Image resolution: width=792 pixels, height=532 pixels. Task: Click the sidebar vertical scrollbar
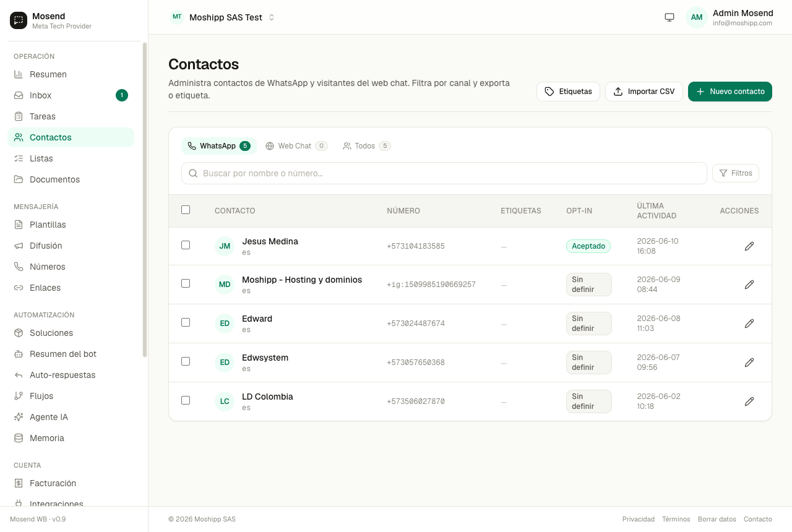pos(145,199)
